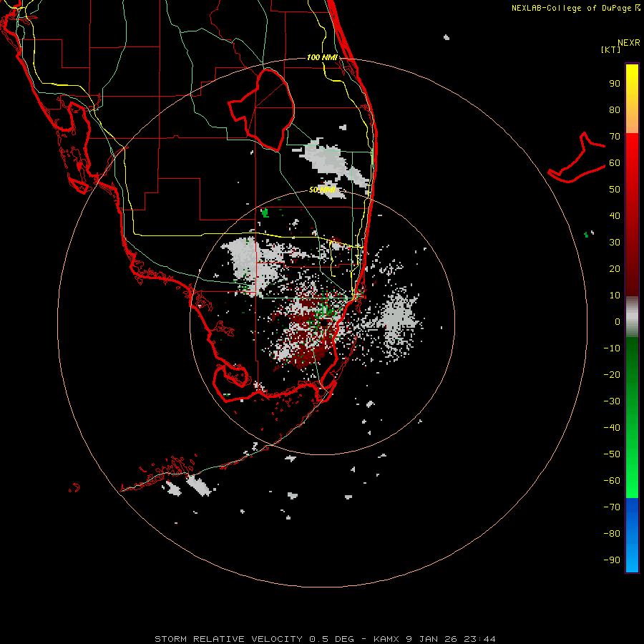
Task: Click the 60 value on velocity scale
Action: 615,162
